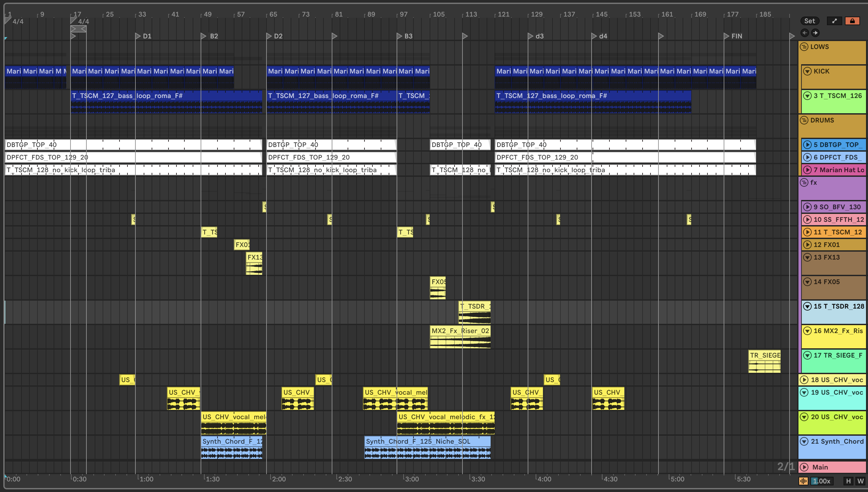Unfold the Main track
868x492 pixels.
coord(804,467)
